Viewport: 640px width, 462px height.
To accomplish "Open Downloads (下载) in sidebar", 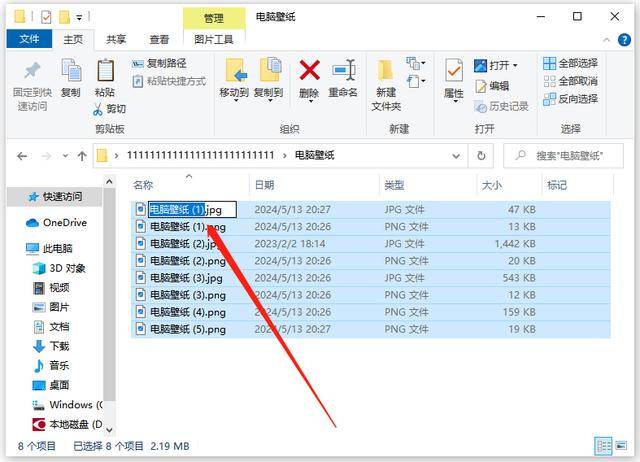I will click(51, 346).
